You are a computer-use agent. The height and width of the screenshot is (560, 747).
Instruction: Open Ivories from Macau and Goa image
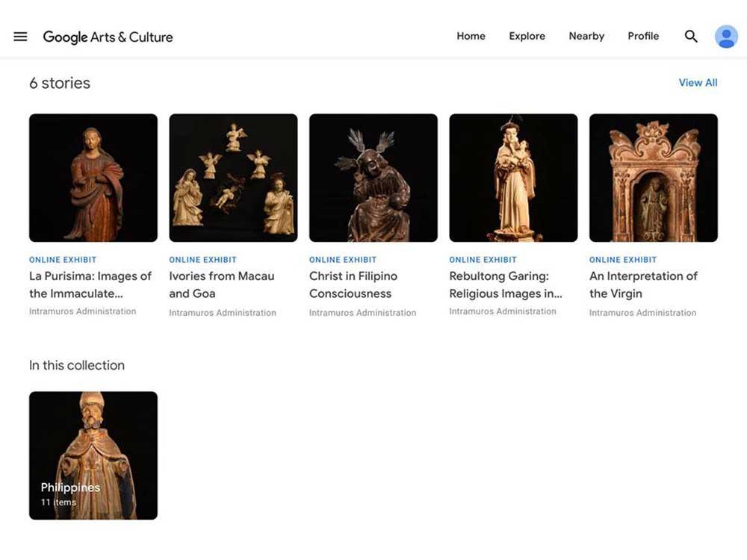(x=233, y=178)
